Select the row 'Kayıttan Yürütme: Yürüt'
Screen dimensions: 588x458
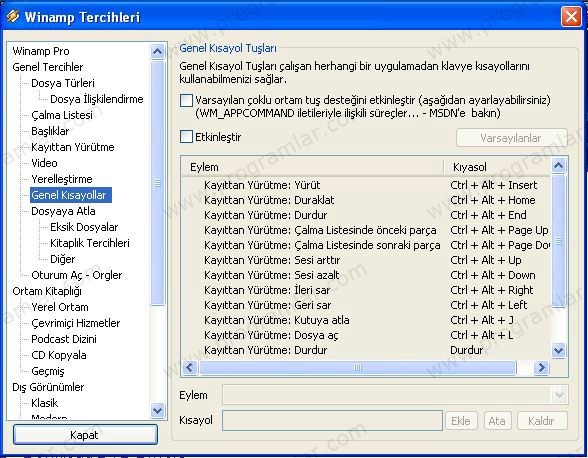(366, 185)
